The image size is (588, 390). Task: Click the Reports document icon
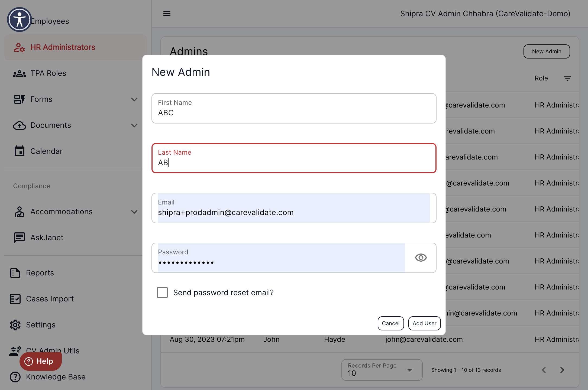tap(15, 273)
